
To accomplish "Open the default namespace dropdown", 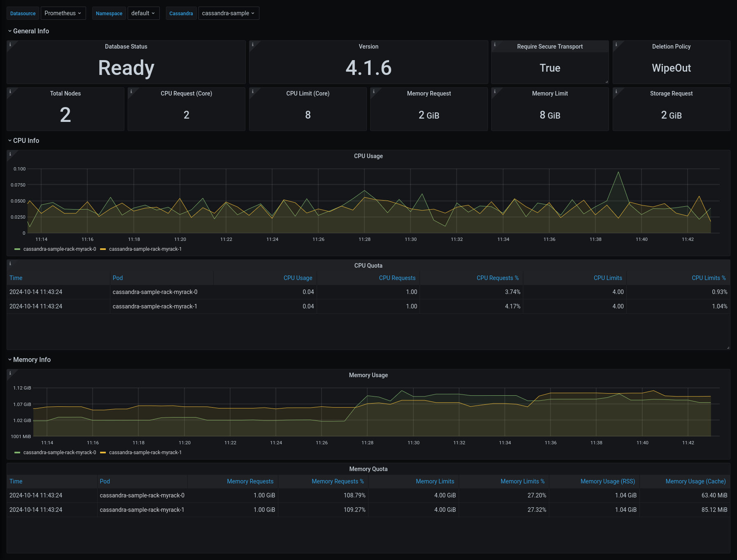I will coord(143,13).
